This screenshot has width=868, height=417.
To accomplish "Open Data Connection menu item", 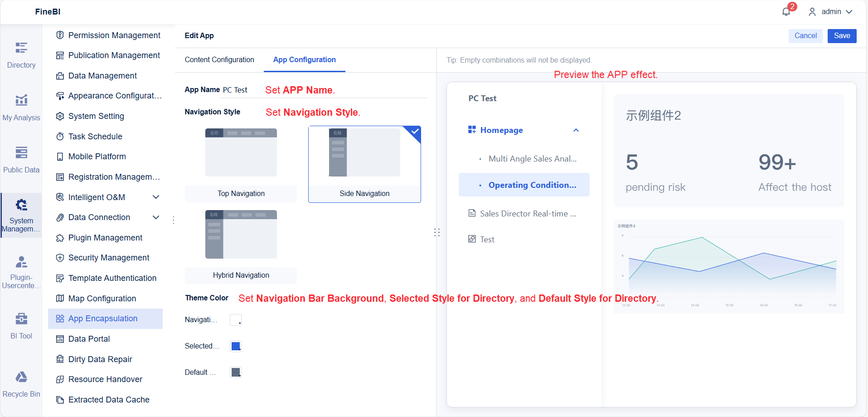I will (x=105, y=217).
